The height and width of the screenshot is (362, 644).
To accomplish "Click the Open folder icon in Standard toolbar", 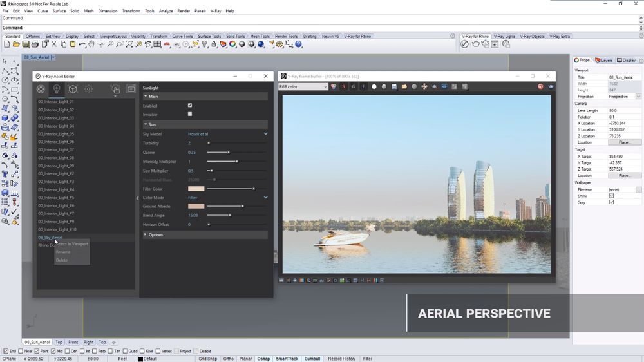I will [x=16, y=44].
